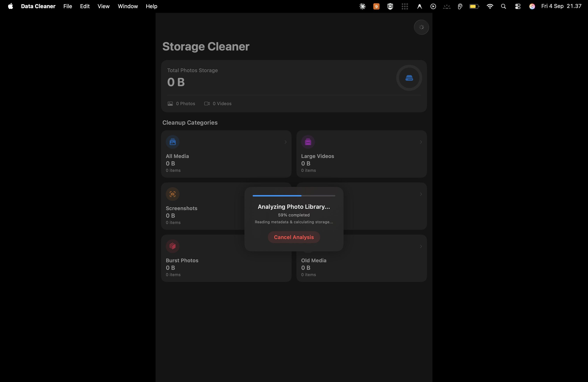Click the All Media category icon
588x382 pixels.
point(172,142)
